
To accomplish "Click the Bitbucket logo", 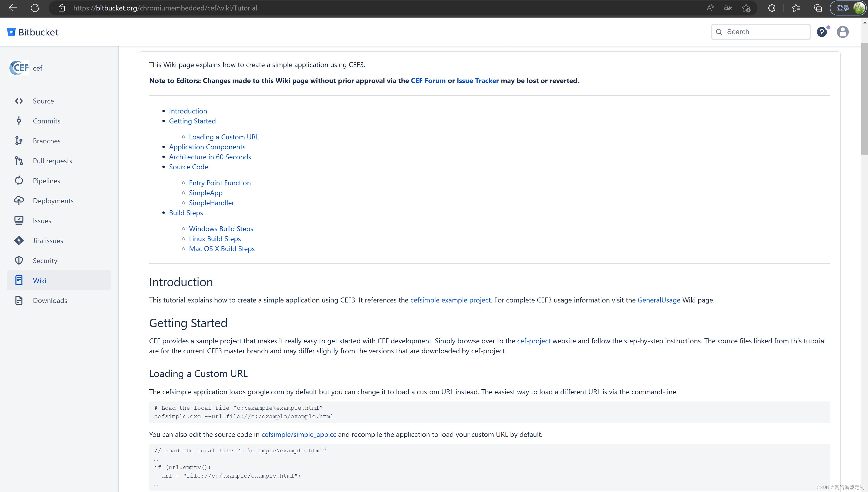I will click(32, 32).
